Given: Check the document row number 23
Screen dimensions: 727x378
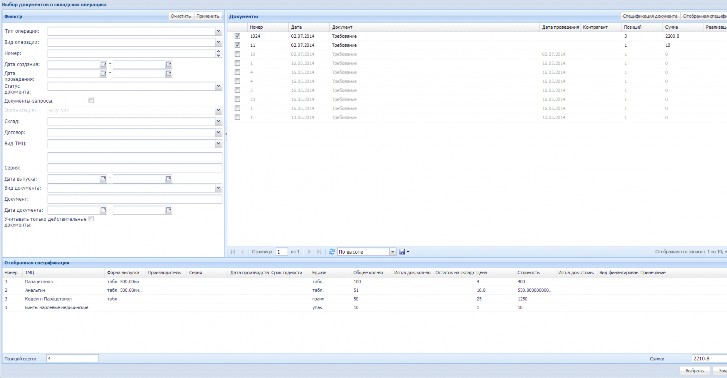Looking at the screenshot, I should [237, 99].
